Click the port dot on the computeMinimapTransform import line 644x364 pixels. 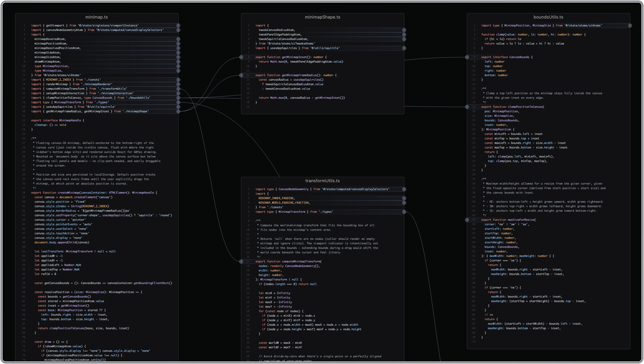tap(178, 89)
